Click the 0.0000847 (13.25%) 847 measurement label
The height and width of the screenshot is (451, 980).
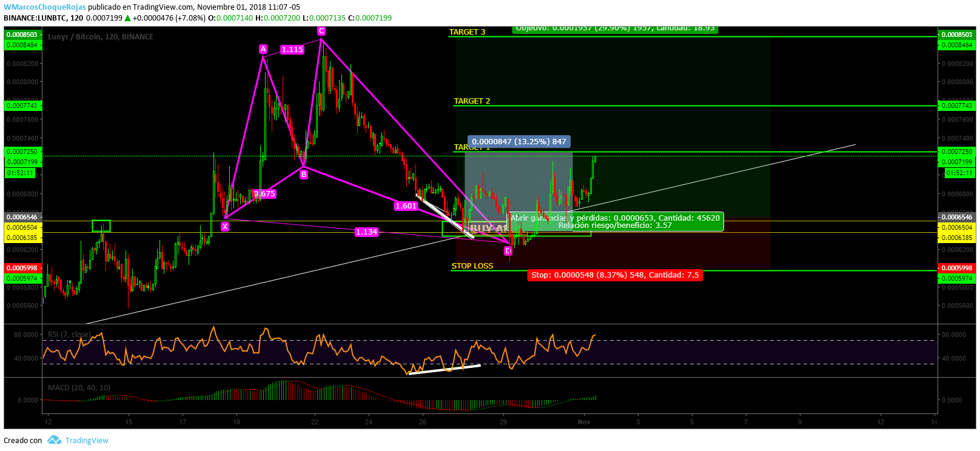coord(519,142)
